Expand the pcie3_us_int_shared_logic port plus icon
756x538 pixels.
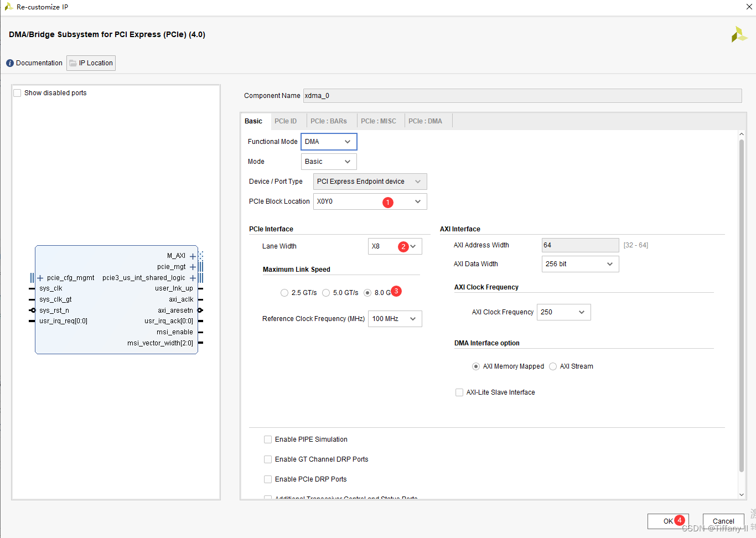(x=193, y=278)
